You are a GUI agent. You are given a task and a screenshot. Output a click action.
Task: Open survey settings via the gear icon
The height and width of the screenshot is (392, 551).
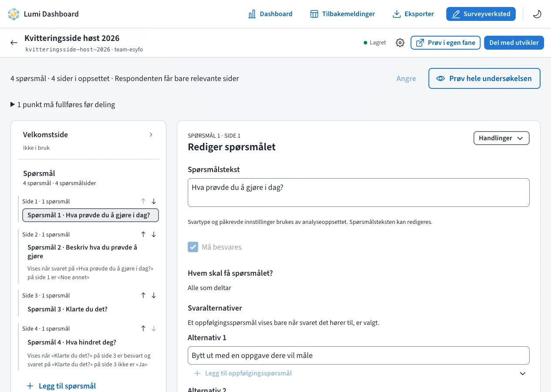point(400,43)
